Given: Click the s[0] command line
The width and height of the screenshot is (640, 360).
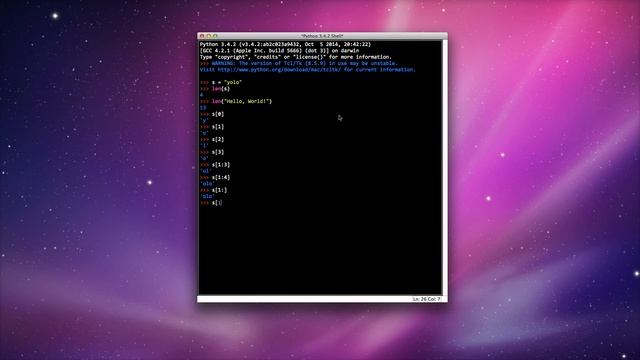Looking at the screenshot, I should tap(212, 114).
